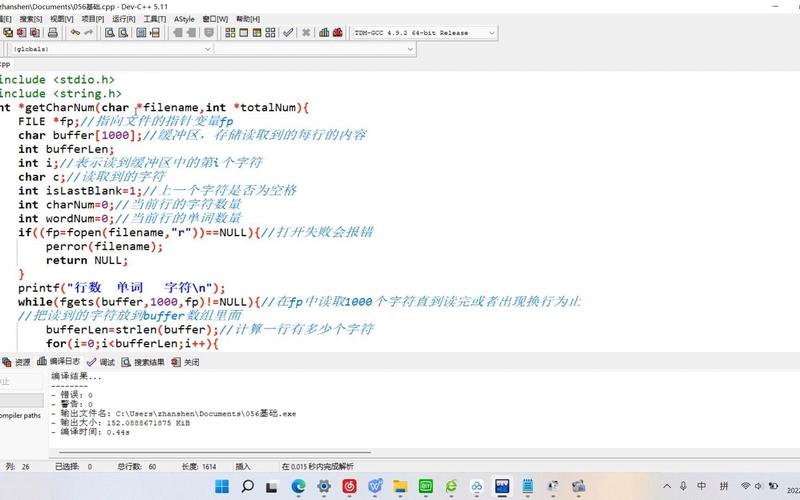This screenshot has width=800, height=500.
Task: Click the Redo arrow icon
Action: (89, 33)
